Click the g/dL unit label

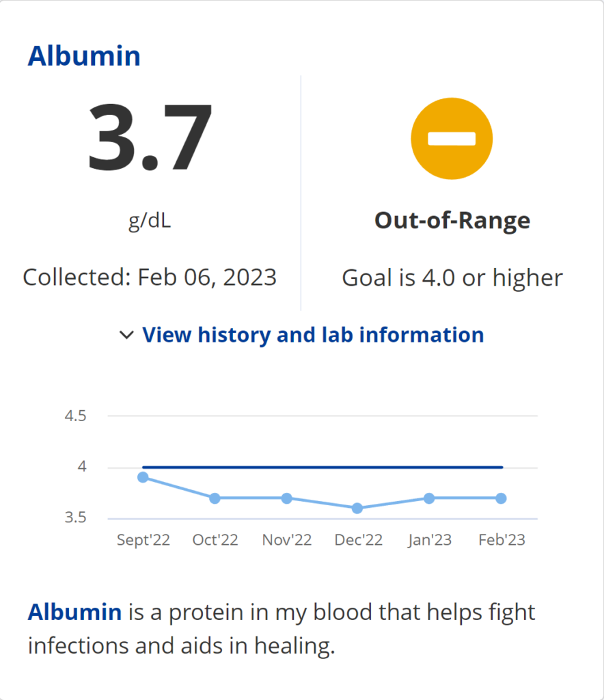(x=150, y=221)
